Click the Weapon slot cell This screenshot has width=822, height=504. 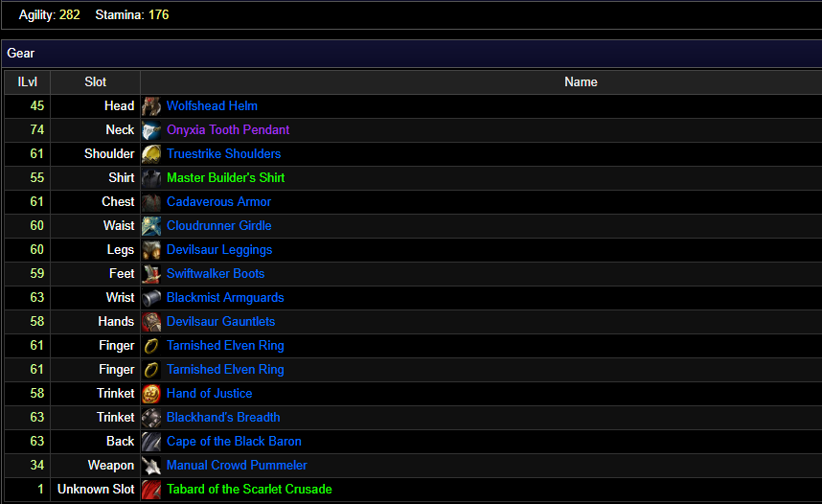coord(96,465)
